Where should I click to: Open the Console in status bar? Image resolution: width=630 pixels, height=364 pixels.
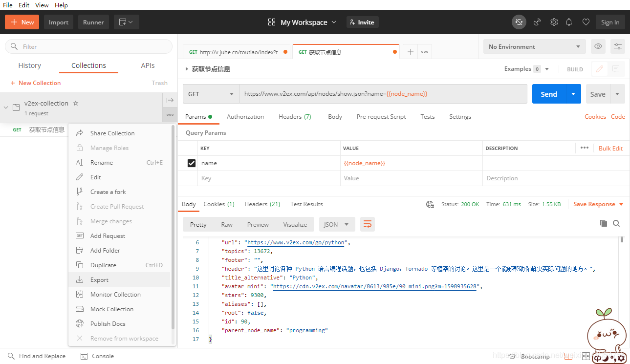coord(97,356)
